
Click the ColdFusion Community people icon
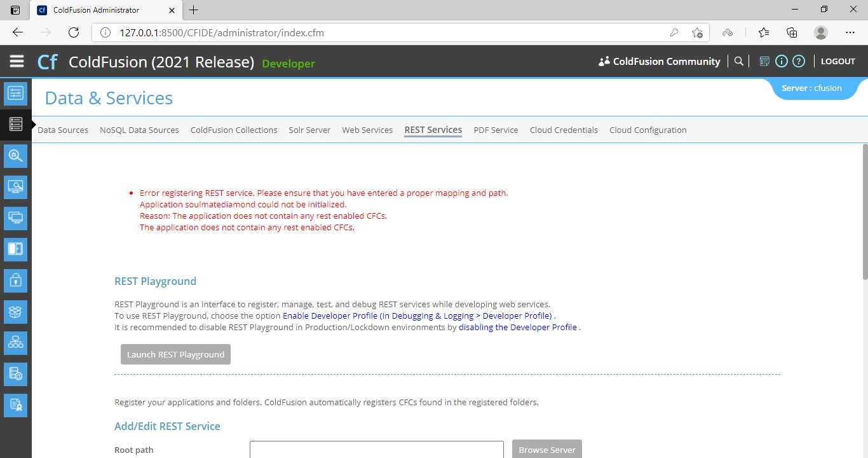coord(604,61)
